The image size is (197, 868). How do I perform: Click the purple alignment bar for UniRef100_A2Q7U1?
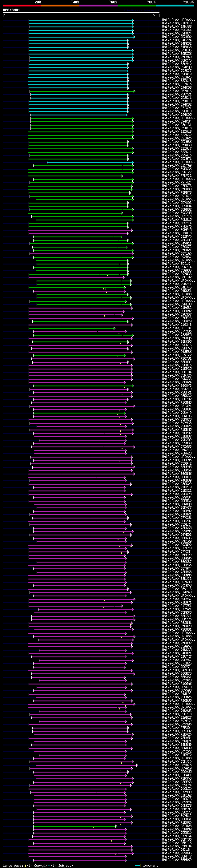tap(83, 359)
